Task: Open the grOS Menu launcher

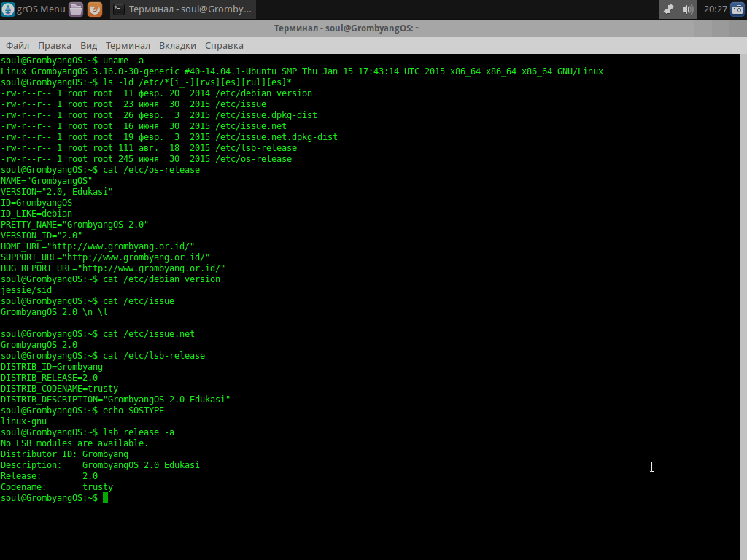Action: pos(34,9)
